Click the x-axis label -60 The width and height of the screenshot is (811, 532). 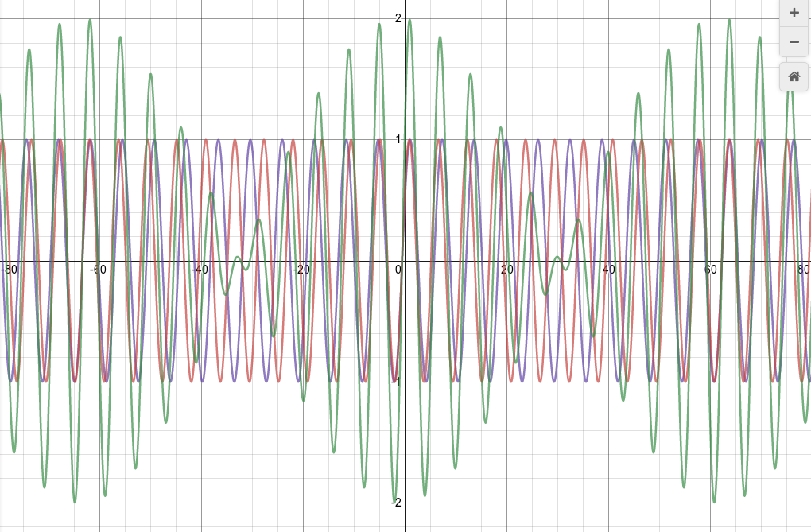[x=97, y=270]
